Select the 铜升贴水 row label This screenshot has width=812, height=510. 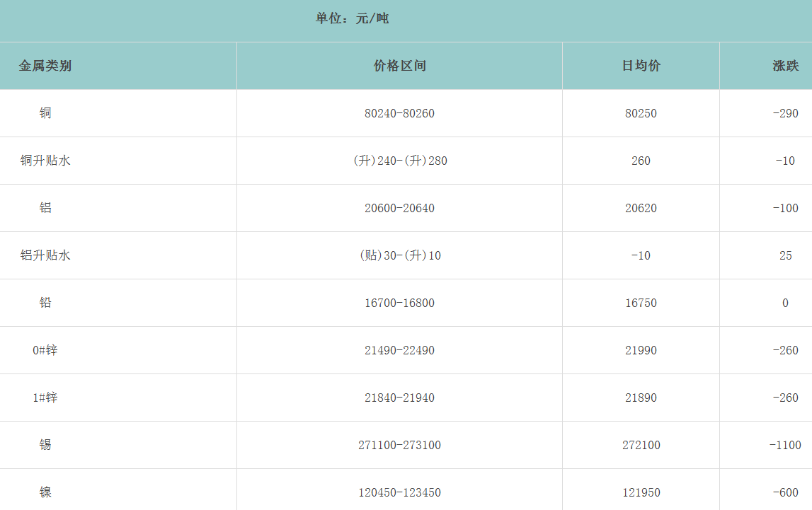click(x=45, y=161)
